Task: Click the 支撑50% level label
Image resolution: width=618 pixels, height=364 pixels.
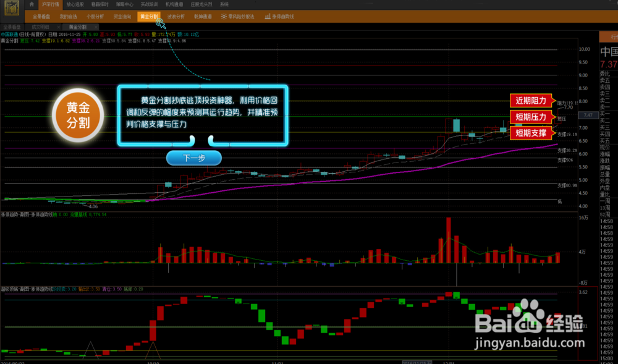Action: coord(565,160)
